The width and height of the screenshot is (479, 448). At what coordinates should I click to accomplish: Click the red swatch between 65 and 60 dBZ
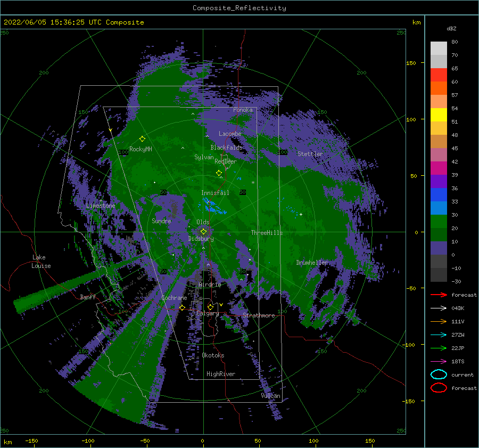[439, 75]
